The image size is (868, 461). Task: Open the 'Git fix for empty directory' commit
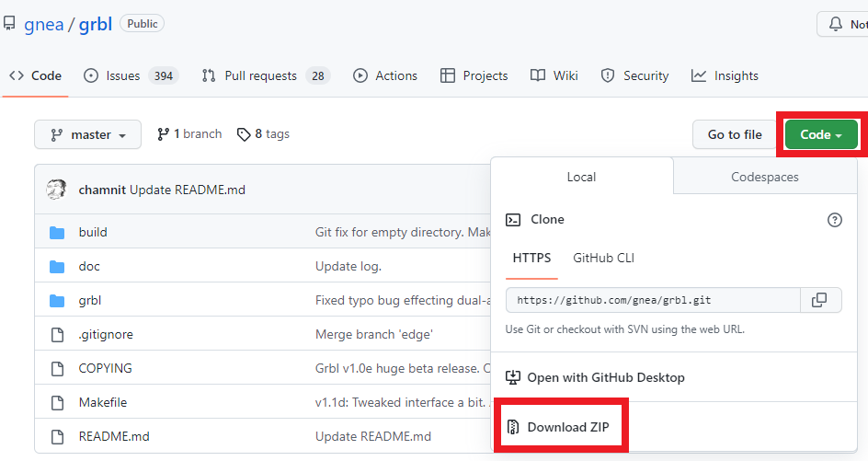(403, 232)
